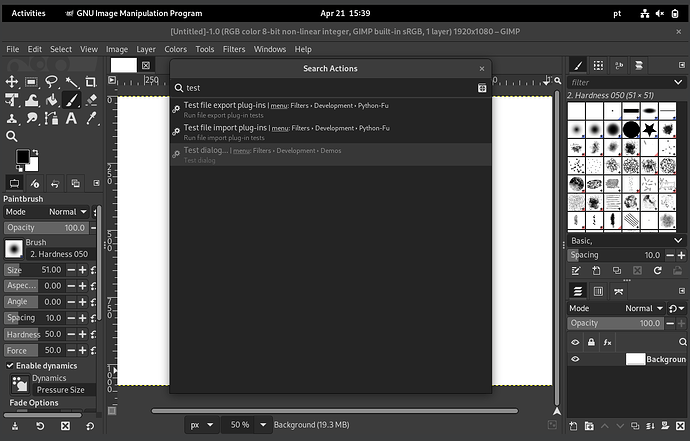Open the Tool Options tab
690x441 pixels.
click(15, 183)
